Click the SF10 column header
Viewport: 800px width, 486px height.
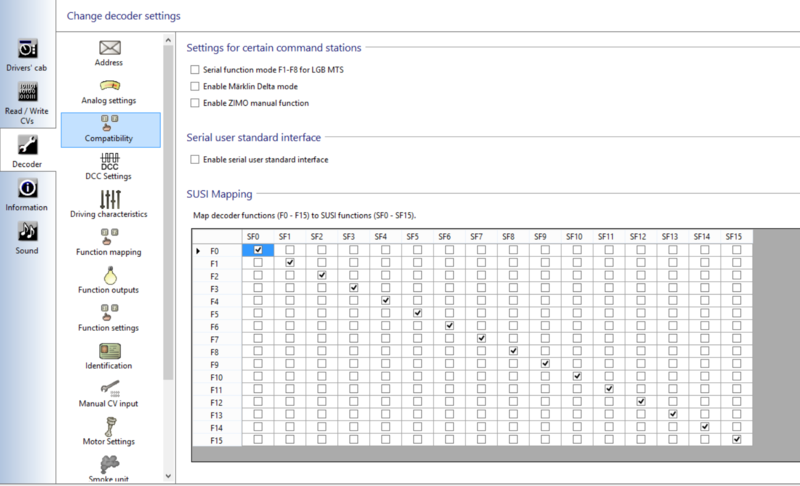tap(577, 237)
